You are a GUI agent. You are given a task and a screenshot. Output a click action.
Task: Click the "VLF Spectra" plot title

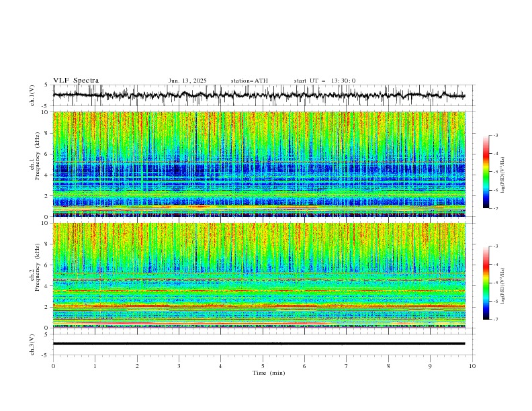pos(76,81)
